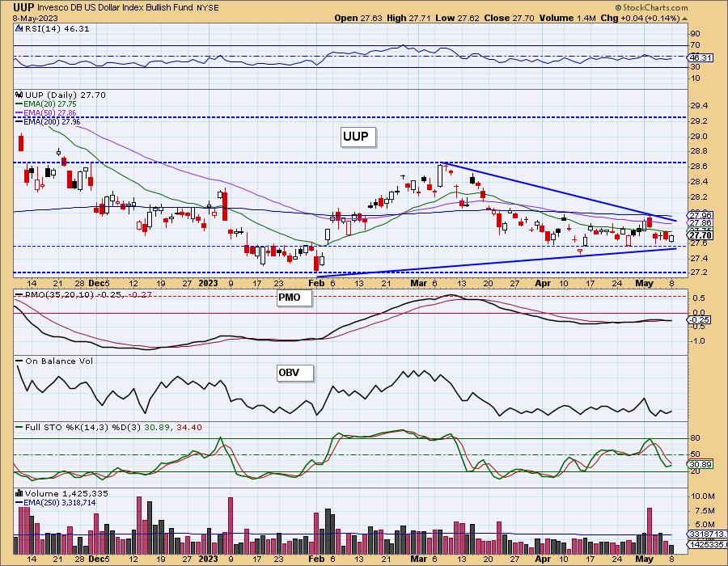Viewport: 728px width, 566px height.
Task: Click the UUP (Daily) 27.70 legend
Action: pyautogui.click(x=66, y=95)
